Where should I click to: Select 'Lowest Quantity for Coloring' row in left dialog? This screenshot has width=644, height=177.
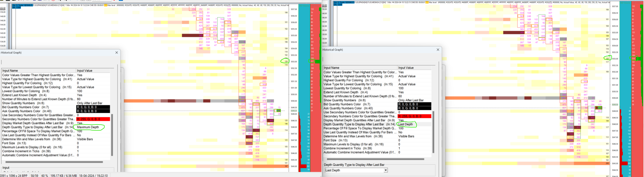(x=56, y=91)
